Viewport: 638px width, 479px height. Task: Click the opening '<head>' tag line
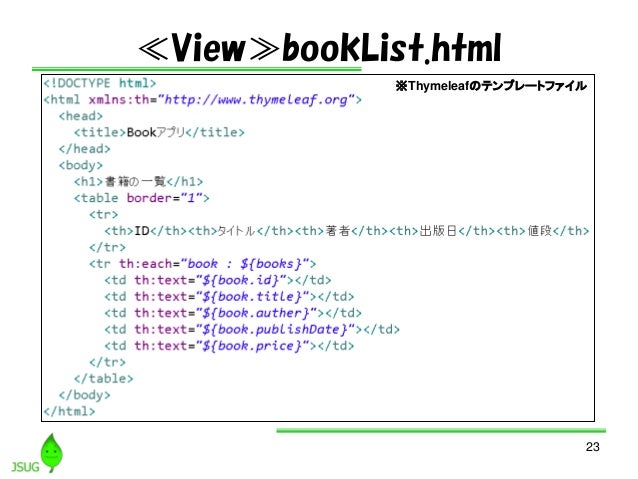coord(81,116)
